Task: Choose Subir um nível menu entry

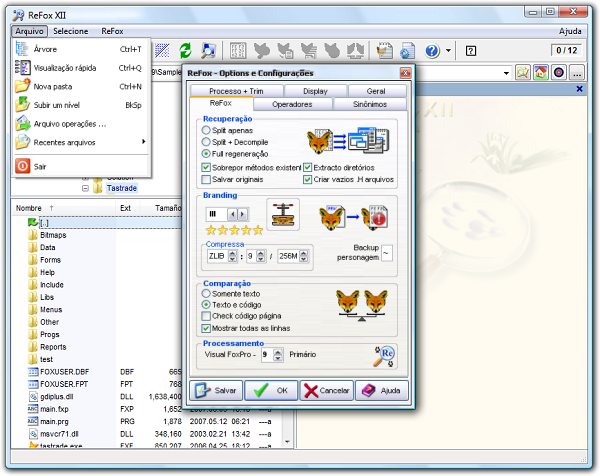Action: pyautogui.click(x=80, y=105)
